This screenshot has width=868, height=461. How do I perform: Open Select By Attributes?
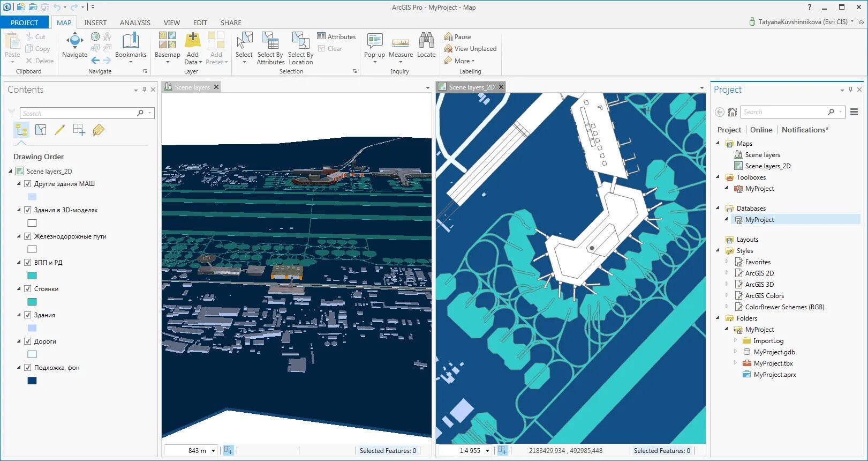coord(270,48)
